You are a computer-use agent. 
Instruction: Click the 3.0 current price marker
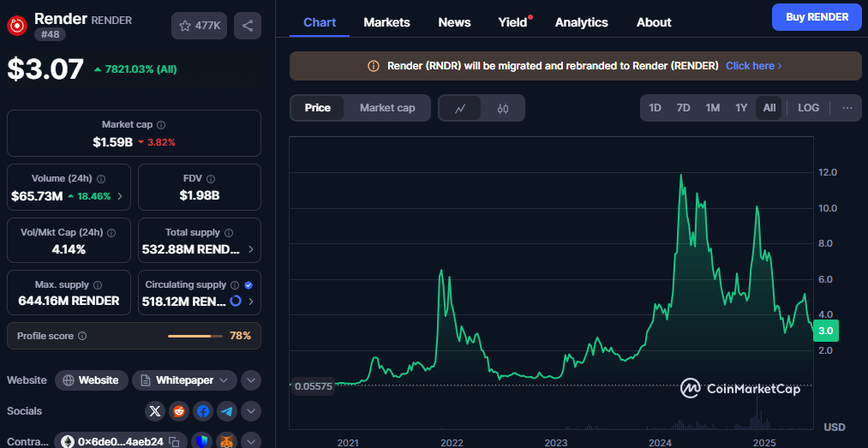coord(826,330)
